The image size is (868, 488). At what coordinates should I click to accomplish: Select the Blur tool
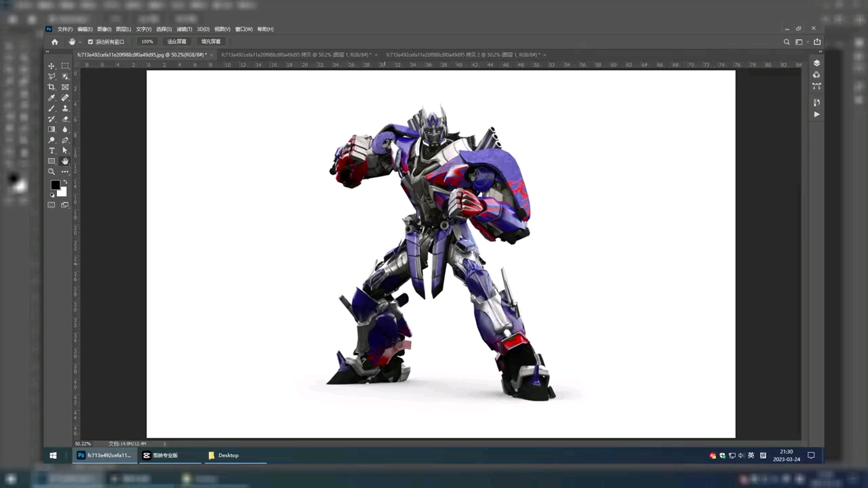65,129
